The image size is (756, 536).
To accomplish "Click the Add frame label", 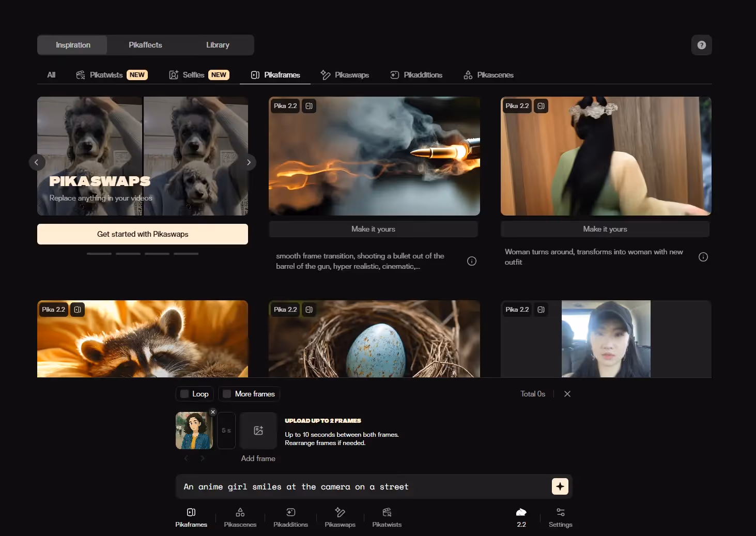I will pyautogui.click(x=258, y=458).
